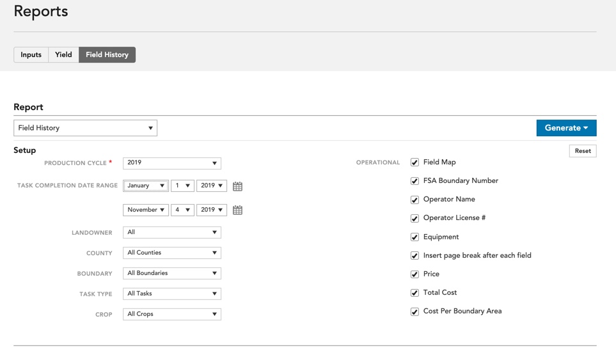Open the end date calendar picker icon
Image resolution: width=616 pixels, height=364 pixels.
[x=237, y=210]
